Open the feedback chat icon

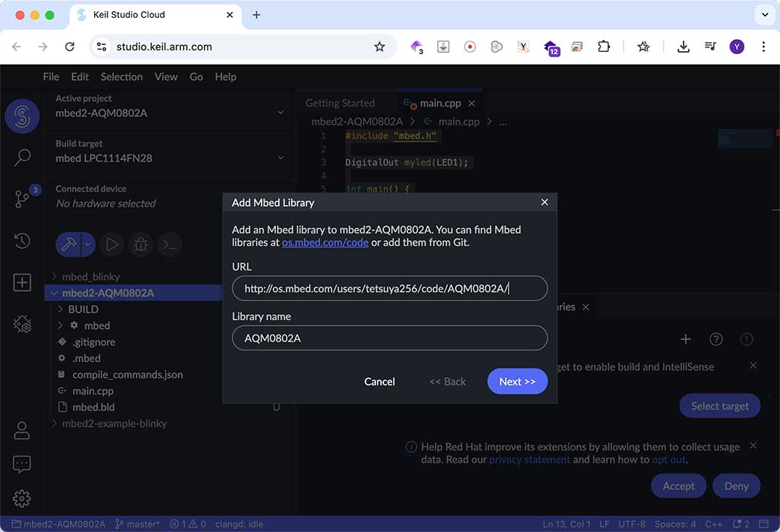[x=22, y=464]
